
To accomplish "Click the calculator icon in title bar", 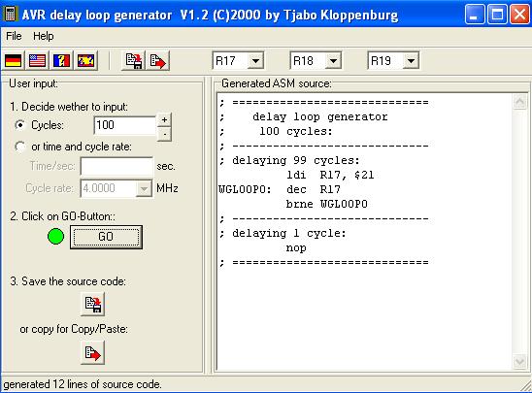I will 10,14.
